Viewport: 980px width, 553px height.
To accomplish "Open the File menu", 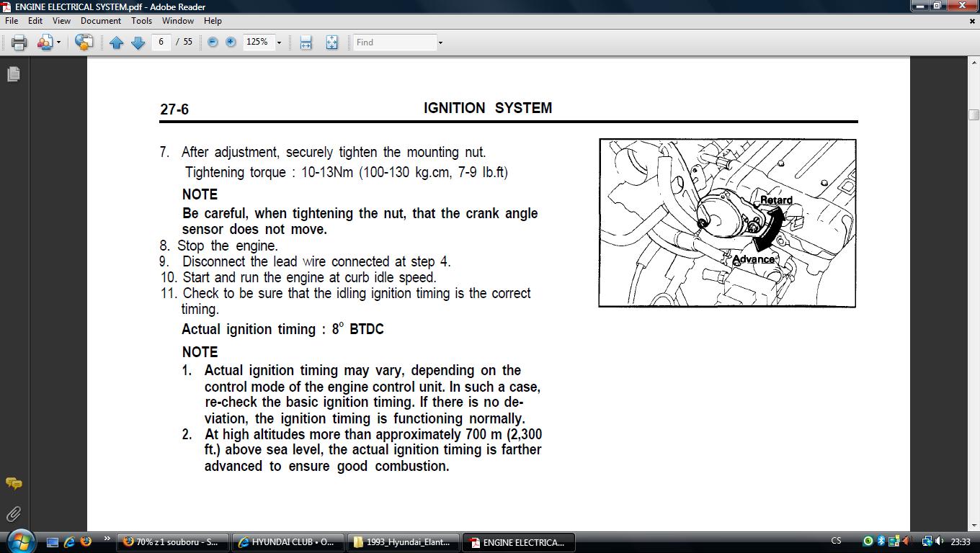I will (12, 21).
